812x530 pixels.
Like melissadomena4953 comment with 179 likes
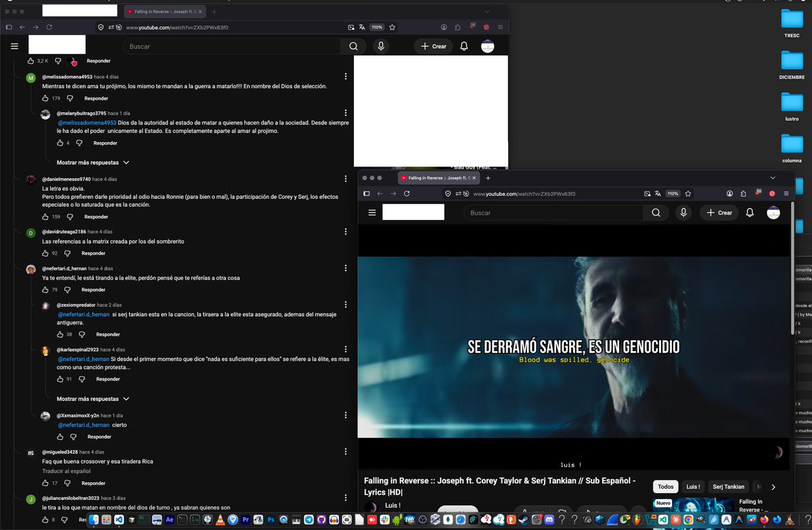coord(46,98)
